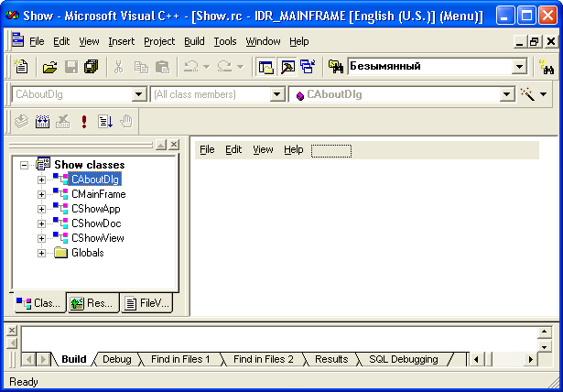The width and height of the screenshot is (563, 392).
Task: Click the Search binoculars icon at the right
Action: [547, 67]
